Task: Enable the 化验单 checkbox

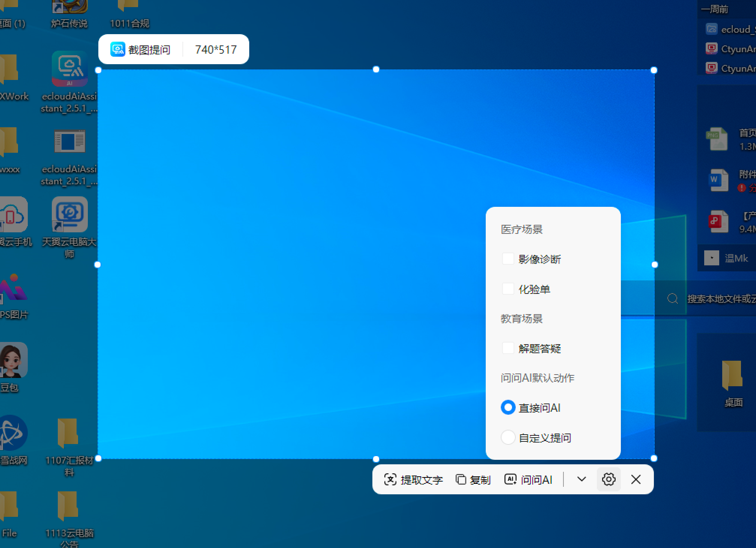Action: pyautogui.click(x=508, y=289)
